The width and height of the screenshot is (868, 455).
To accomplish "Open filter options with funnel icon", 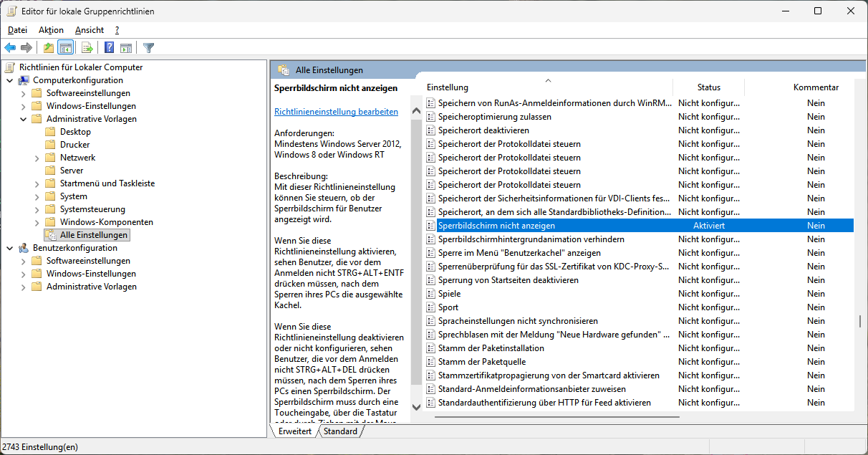I will [x=148, y=48].
